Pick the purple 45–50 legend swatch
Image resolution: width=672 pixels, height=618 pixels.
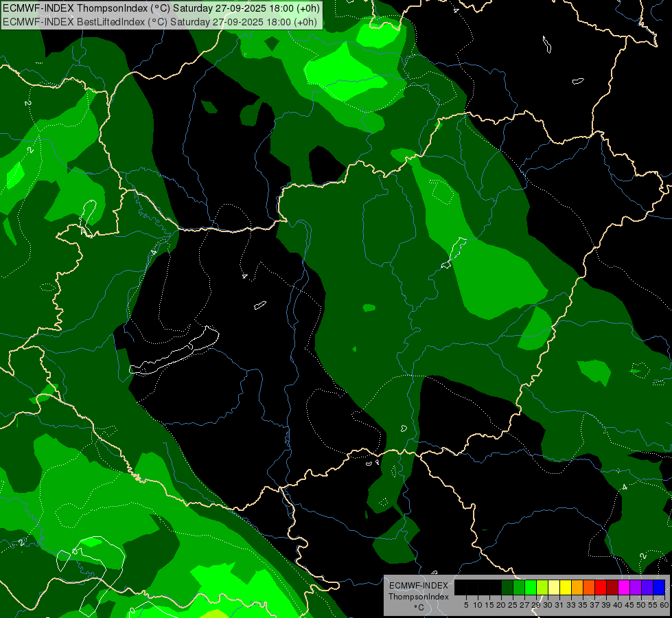636,587
